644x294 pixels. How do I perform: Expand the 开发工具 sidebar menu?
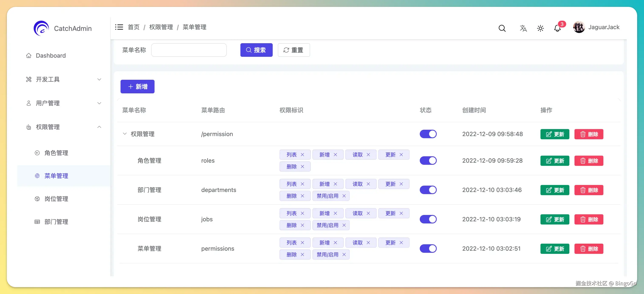click(x=99, y=79)
